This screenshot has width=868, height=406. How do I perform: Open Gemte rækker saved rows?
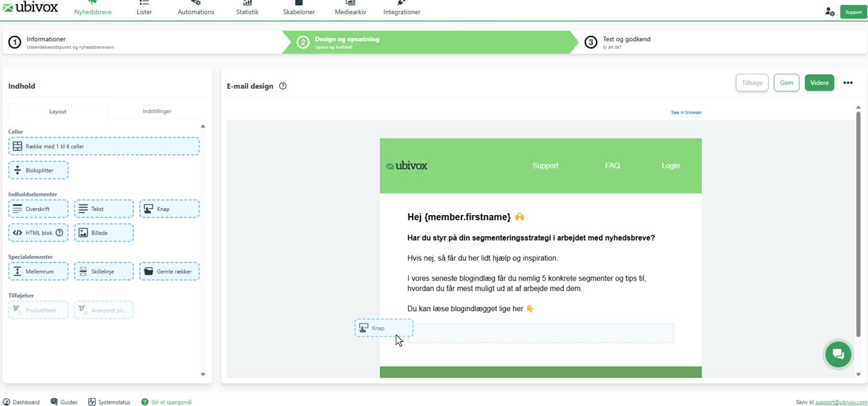tap(169, 271)
